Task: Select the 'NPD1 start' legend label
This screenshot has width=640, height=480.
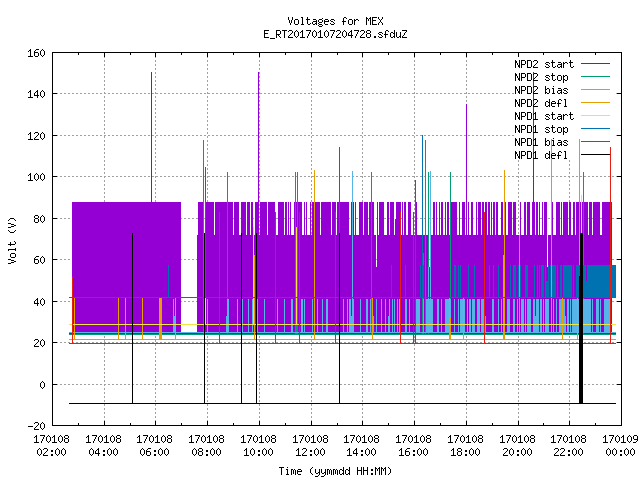Action: [544, 116]
